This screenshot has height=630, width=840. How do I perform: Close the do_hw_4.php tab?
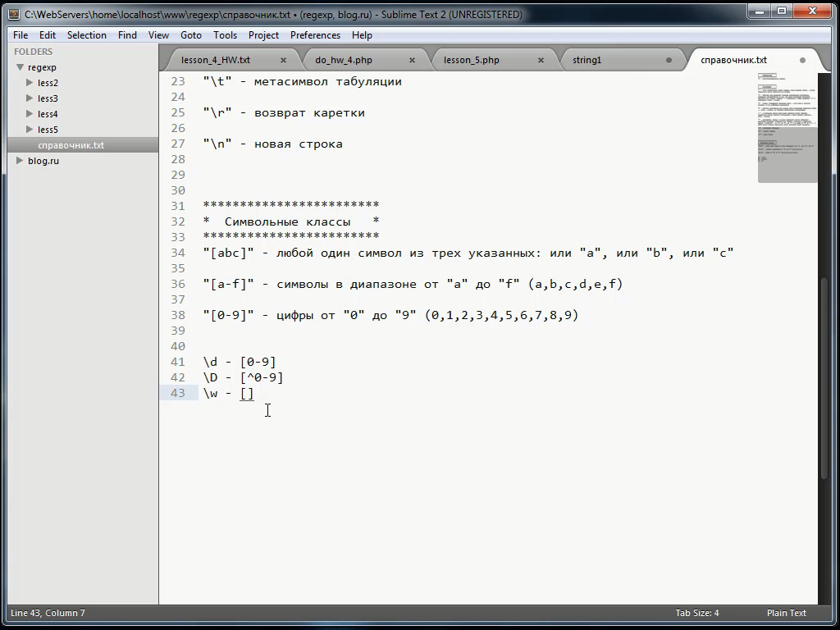click(412, 60)
